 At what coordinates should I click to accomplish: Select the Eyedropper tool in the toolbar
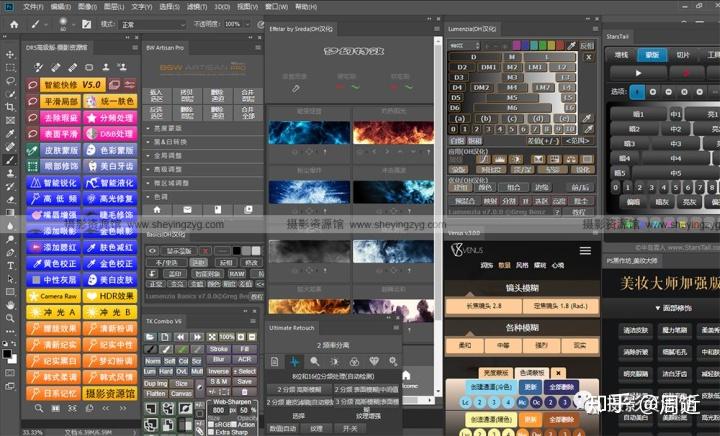click(x=10, y=134)
